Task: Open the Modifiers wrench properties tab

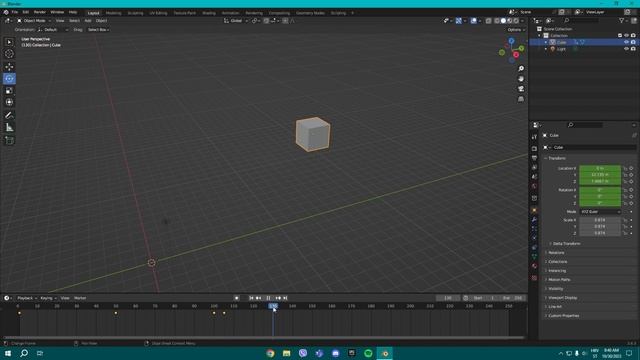Action: coord(534,220)
